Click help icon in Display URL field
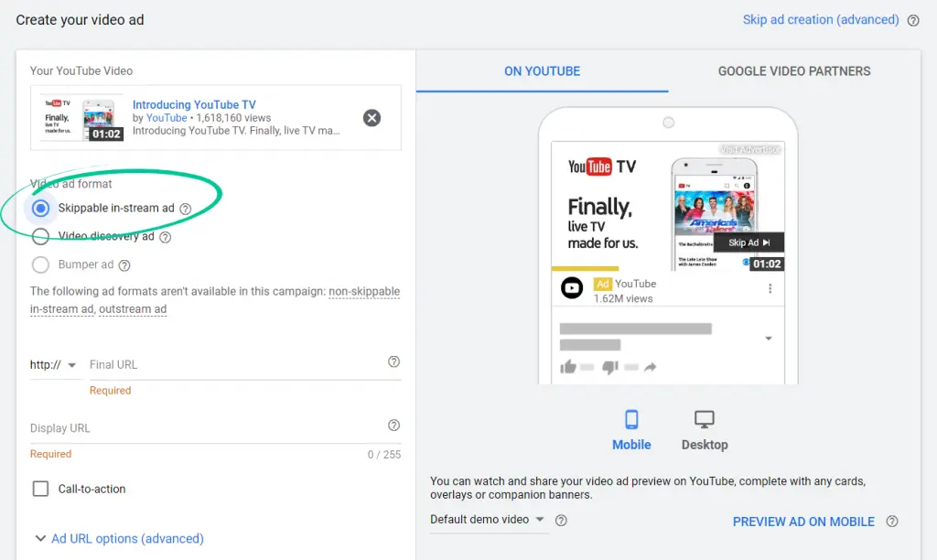This screenshot has width=937, height=560. click(393, 425)
